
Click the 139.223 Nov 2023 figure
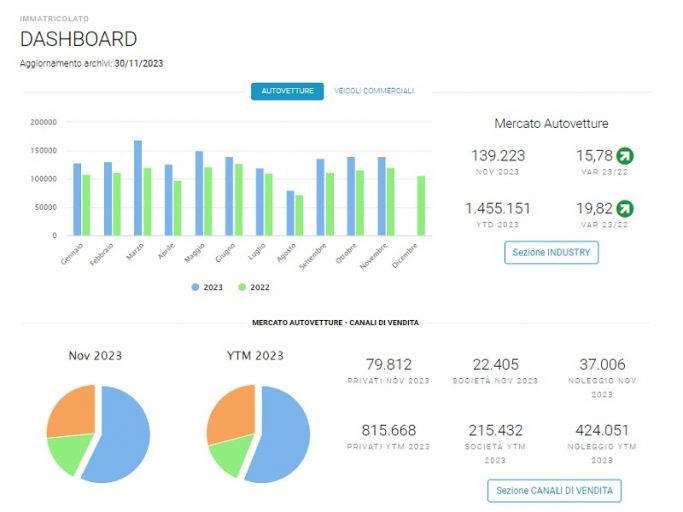point(498,156)
